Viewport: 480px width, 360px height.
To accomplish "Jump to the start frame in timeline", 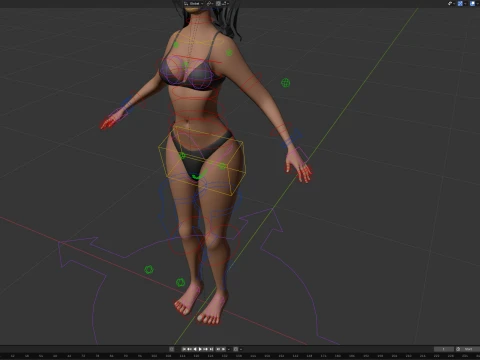I will pyautogui.click(x=184, y=349).
